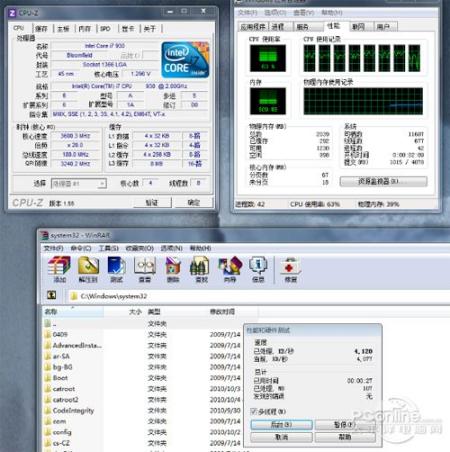
Task: Switch to the Caches (缓存) tab in CPU-Z
Action: pos(42,29)
